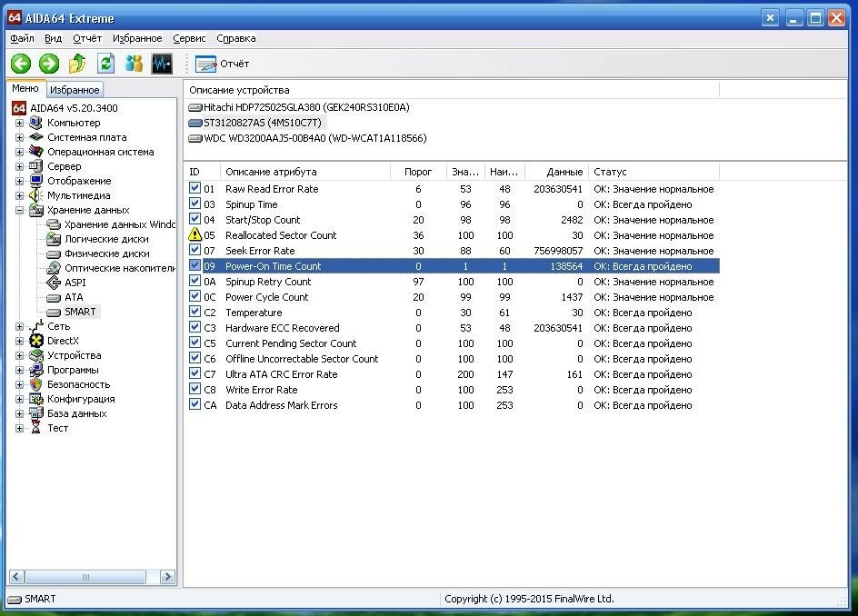Expand the Конфигурация tree node
Viewport: 858px width, 616px height.
point(20,400)
